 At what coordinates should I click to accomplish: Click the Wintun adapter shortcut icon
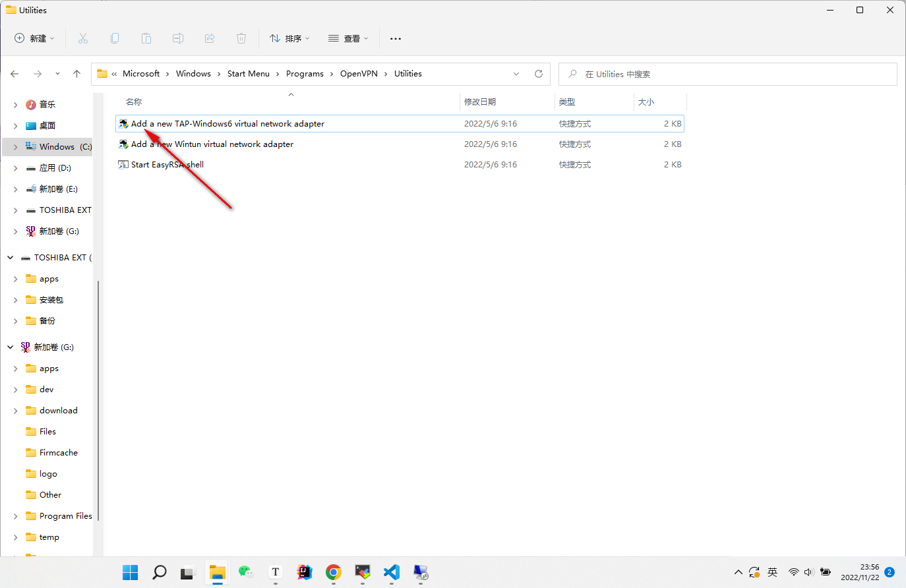(123, 144)
